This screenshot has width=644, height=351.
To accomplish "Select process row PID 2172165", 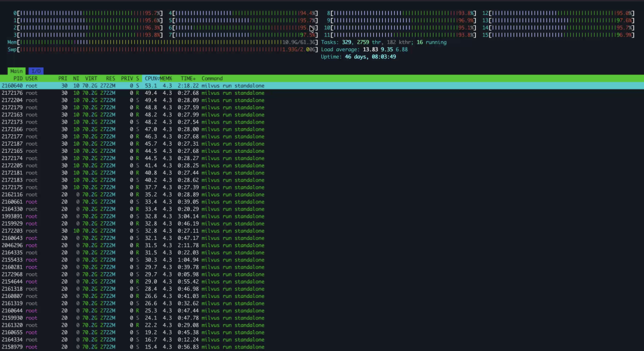I will [322, 151].
